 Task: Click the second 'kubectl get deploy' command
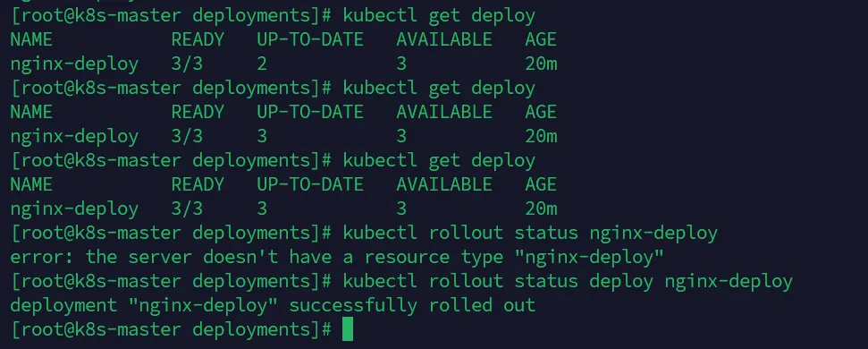click(x=439, y=88)
